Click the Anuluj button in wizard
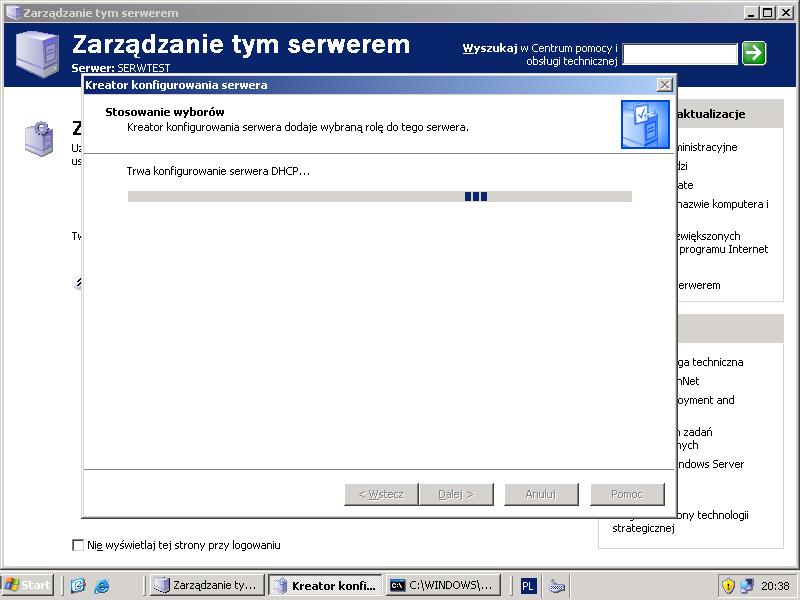The width and height of the screenshot is (800, 600). click(x=541, y=494)
